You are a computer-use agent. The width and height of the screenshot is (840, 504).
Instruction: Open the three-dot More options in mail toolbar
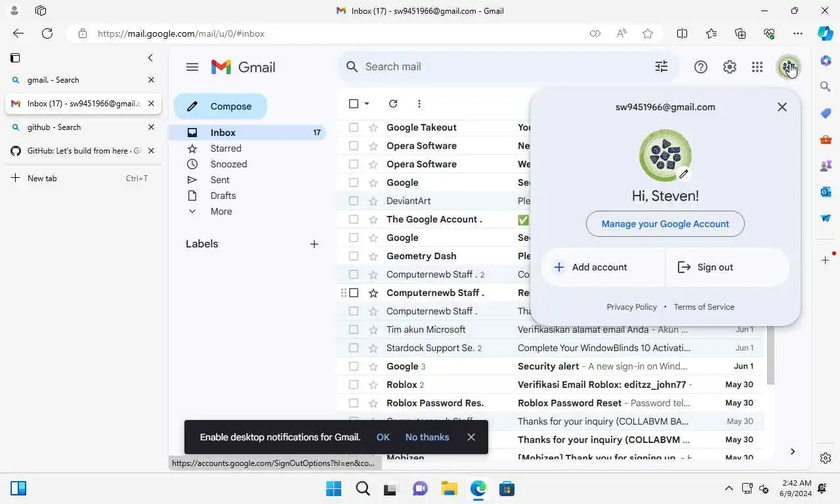419,104
